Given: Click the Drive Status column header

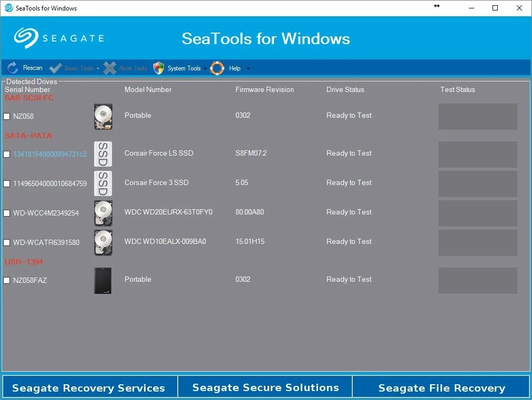Looking at the screenshot, I should point(345,89).
